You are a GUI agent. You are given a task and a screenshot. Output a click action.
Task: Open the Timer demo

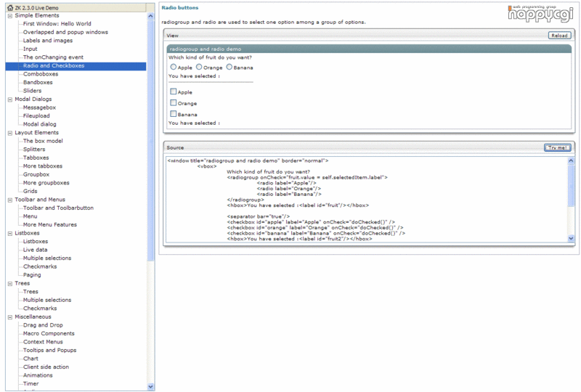pos(31,384)
